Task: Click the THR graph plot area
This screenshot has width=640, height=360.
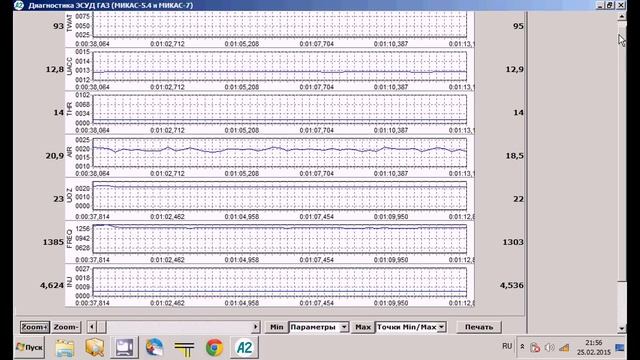Action: [x=280, y=109]
